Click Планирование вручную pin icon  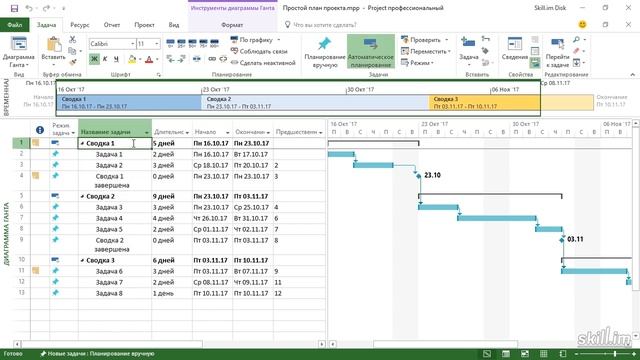325,44
